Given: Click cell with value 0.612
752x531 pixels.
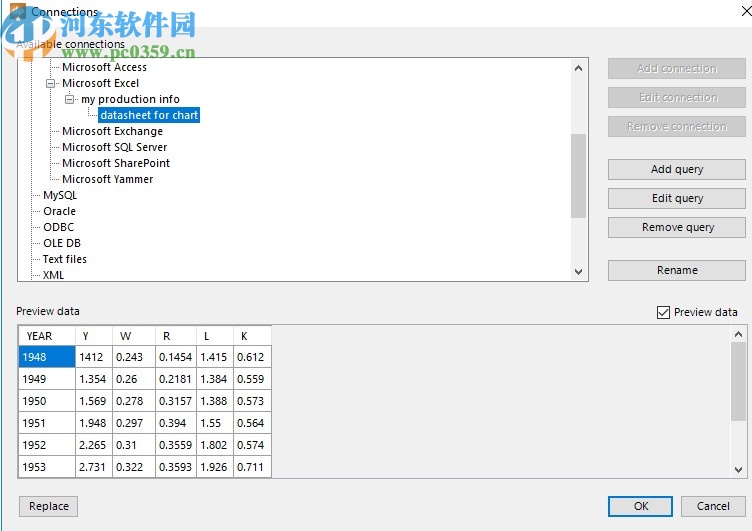Looking at the screenshot, I should 253,357.
